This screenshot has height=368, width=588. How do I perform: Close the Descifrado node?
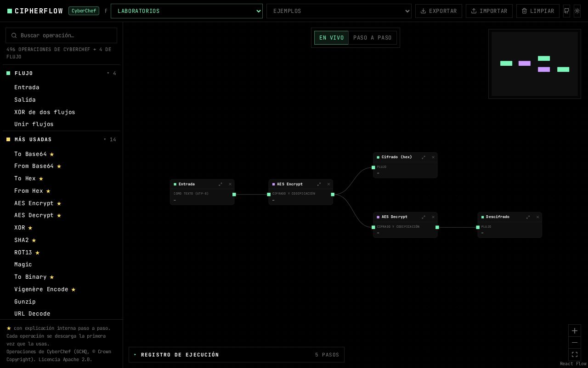[537, 217]
